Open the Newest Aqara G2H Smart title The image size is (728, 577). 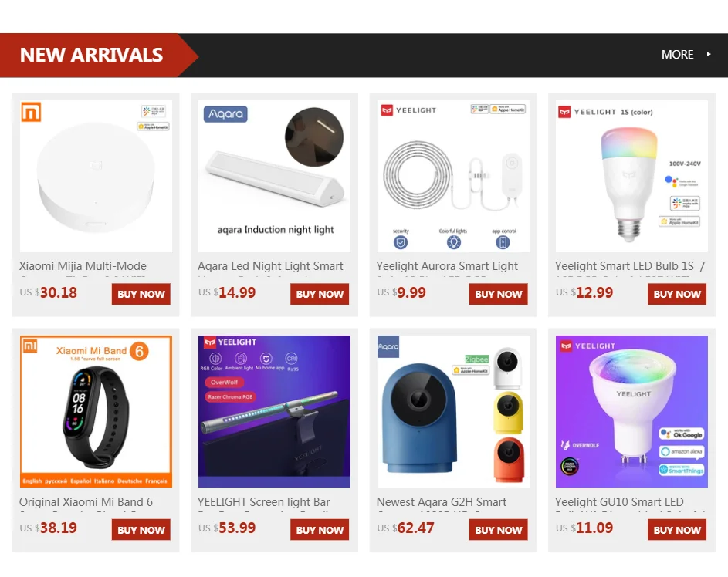[x=442, y=502]
